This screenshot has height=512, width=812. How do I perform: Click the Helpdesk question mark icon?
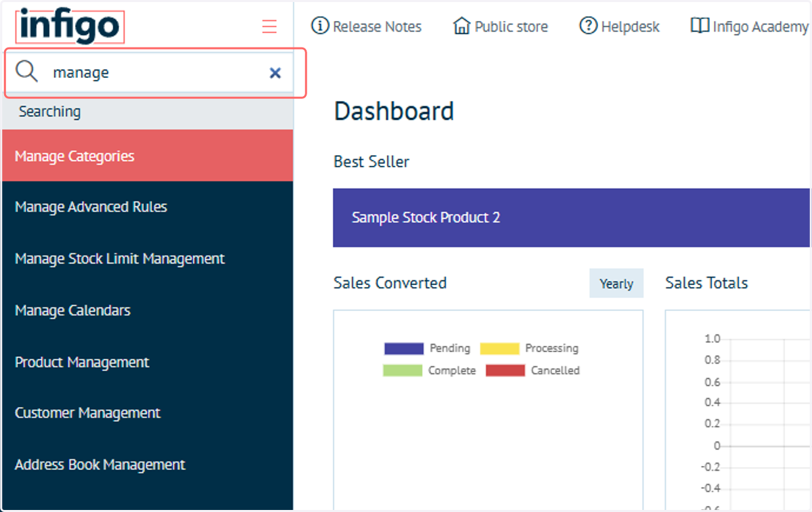click(x=588, y=26)
